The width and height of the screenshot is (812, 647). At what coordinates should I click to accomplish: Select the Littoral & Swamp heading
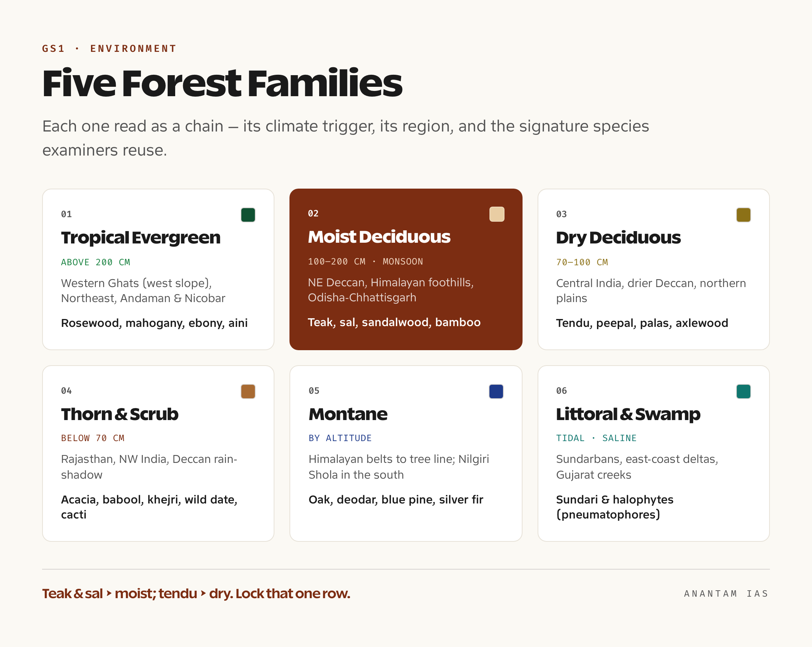point(628,414)
